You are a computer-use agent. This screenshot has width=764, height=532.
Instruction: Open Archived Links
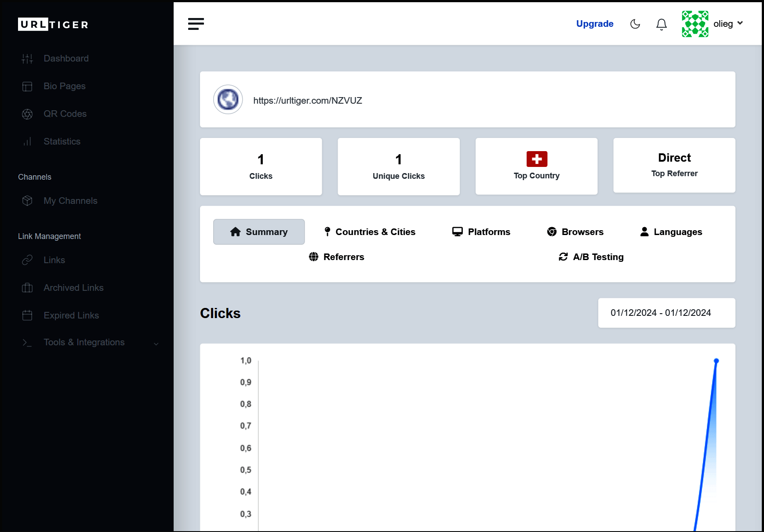pos(73,288)
